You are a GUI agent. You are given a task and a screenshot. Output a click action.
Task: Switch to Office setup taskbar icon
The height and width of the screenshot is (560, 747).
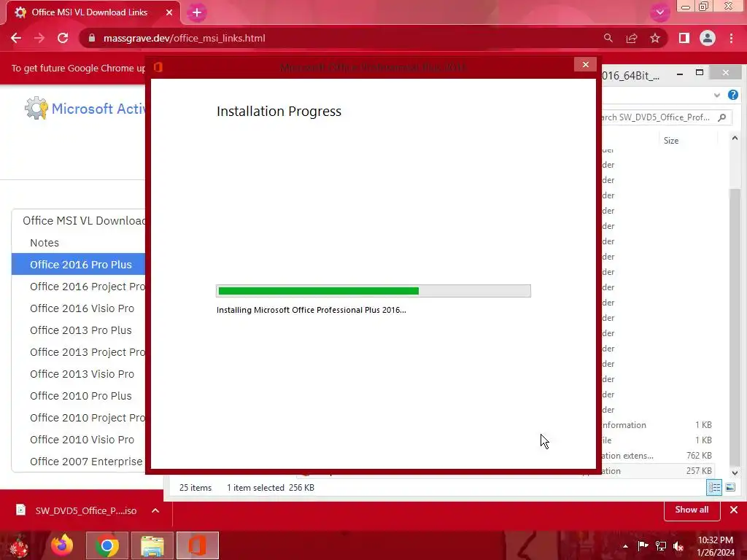pos(197,545)
